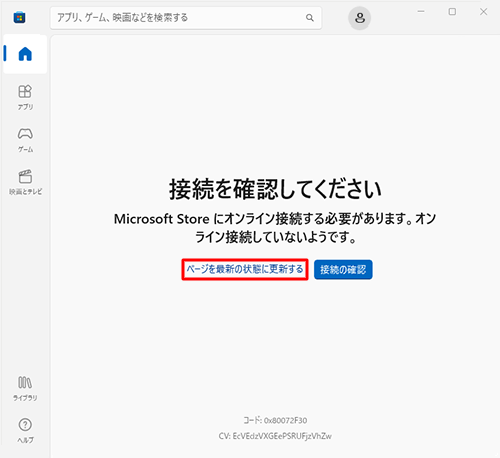This screenshot has width=500, height=458.
Task: Open the アプリ (Apps) section
Action: 25,97
